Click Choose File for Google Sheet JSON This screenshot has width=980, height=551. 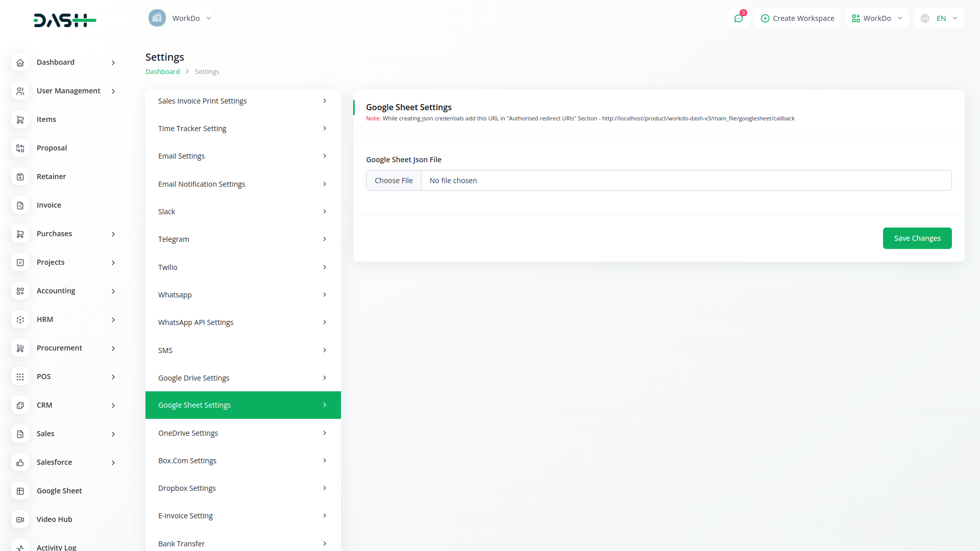click(x=394, y=181)
